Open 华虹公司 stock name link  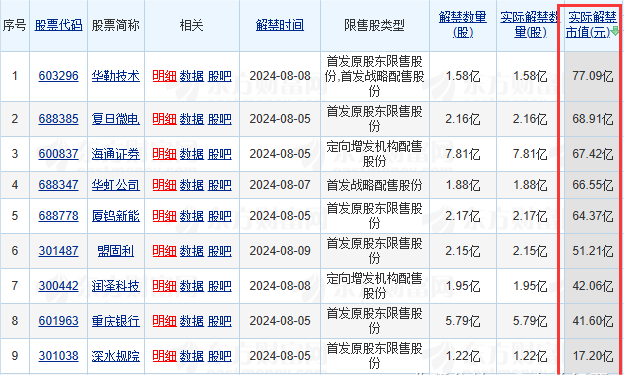tap(116, 185)
